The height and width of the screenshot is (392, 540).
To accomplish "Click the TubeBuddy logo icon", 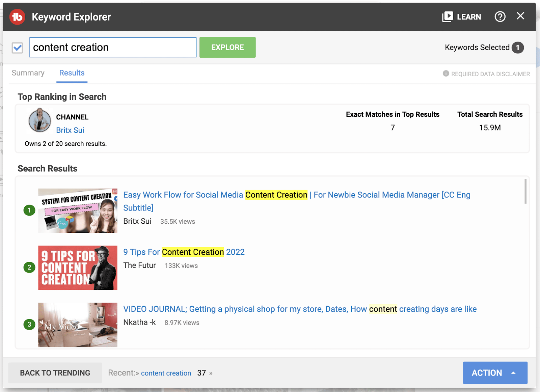I will coord(17,17).
